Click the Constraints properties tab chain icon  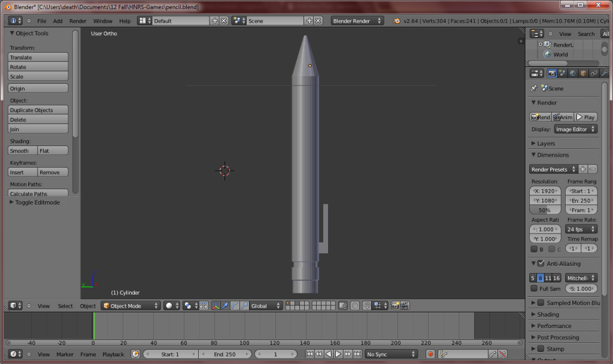pyautogui.click(x=593, y=73)
